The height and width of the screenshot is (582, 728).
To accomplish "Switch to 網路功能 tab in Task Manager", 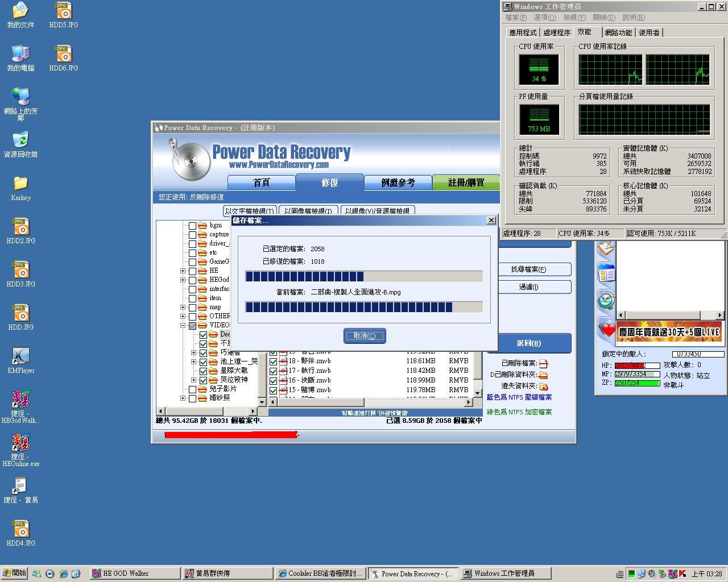I will 618,33.
